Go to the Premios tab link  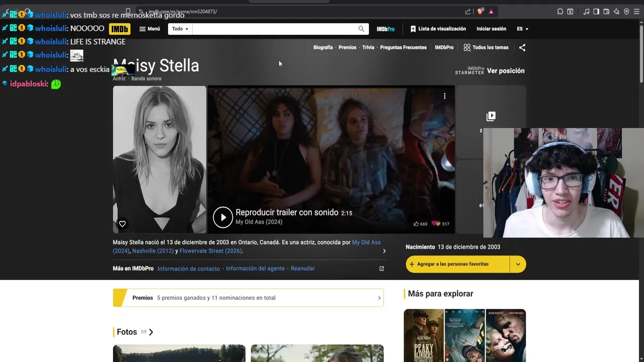pos(347,47)
